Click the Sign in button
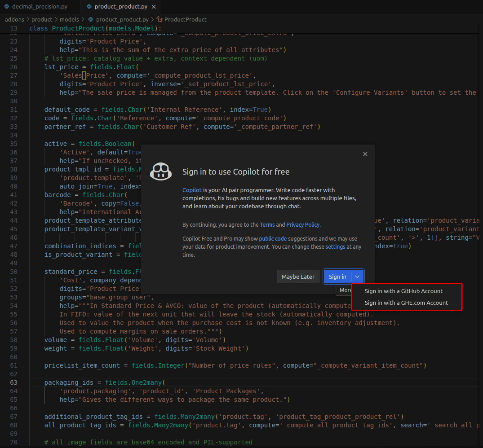 coord(337,277)
